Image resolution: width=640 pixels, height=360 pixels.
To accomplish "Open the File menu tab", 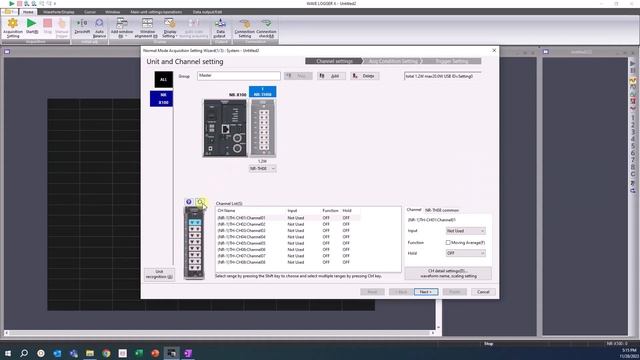I will [x=10, y=12].
